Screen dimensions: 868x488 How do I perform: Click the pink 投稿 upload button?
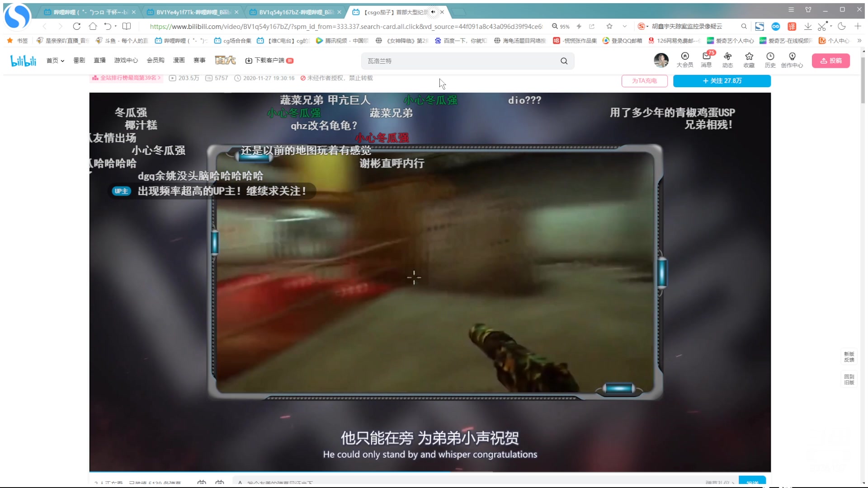point(831,61)
